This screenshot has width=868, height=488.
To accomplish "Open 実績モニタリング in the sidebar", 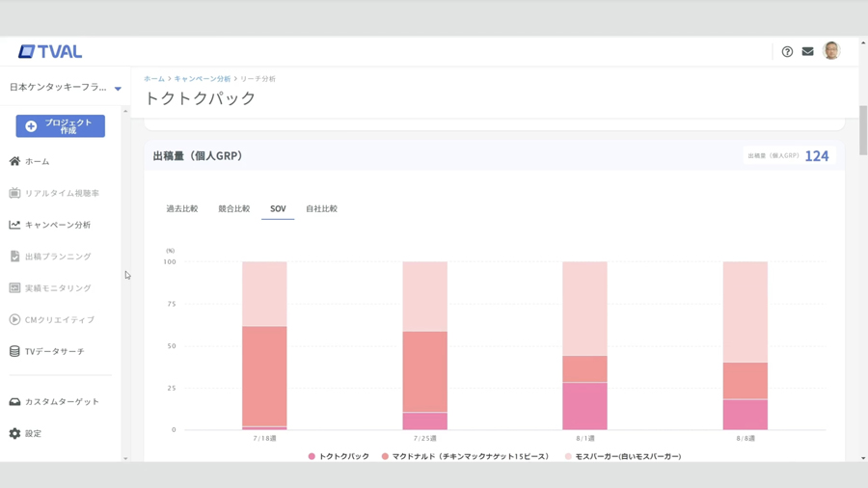I will tap(58, 287).
